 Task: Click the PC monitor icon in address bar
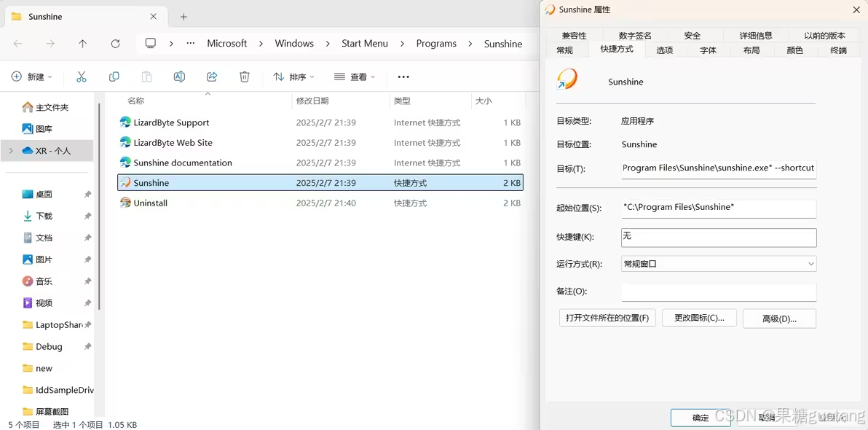pyautogui.click(x=151, y=43)
